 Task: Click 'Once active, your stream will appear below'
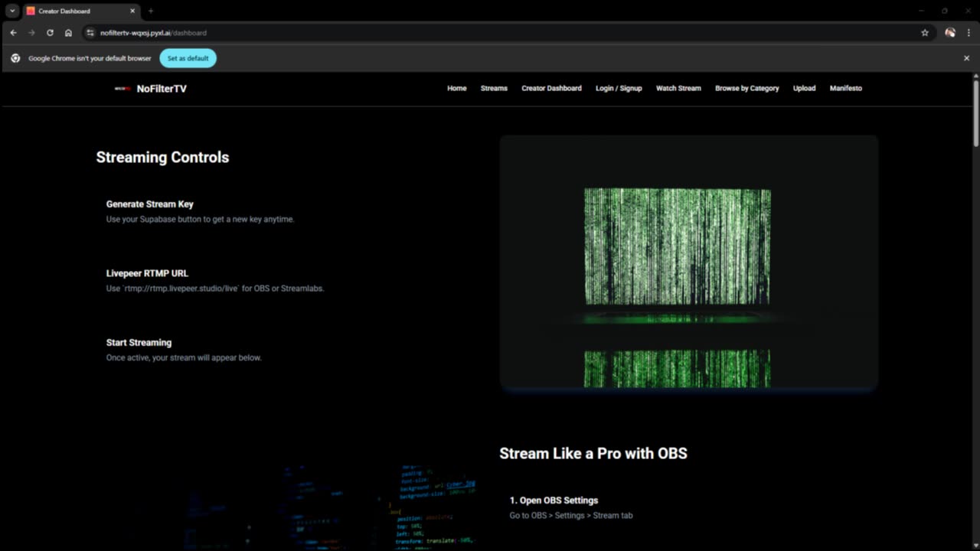184,357
